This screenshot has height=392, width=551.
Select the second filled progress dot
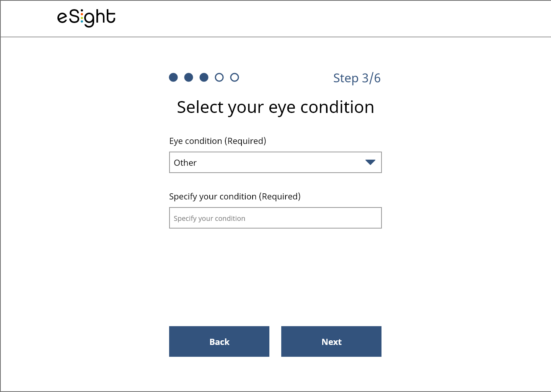[189, 77]
